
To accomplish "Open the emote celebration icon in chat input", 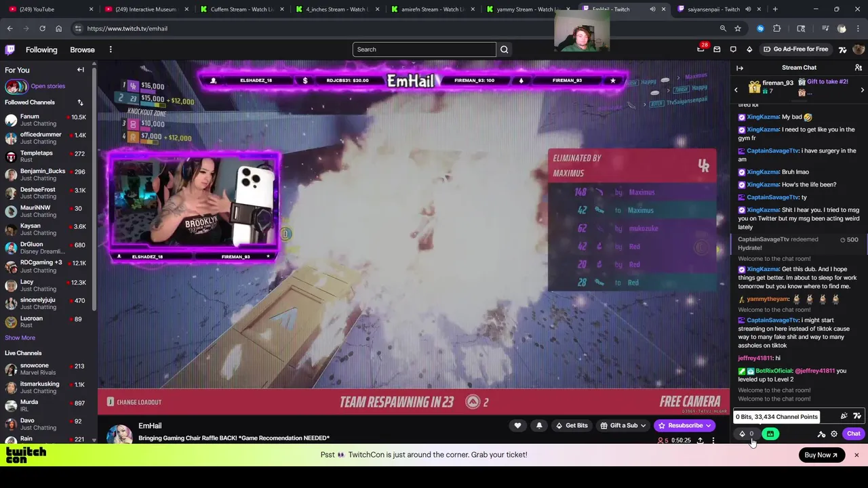I will point(844,416).
